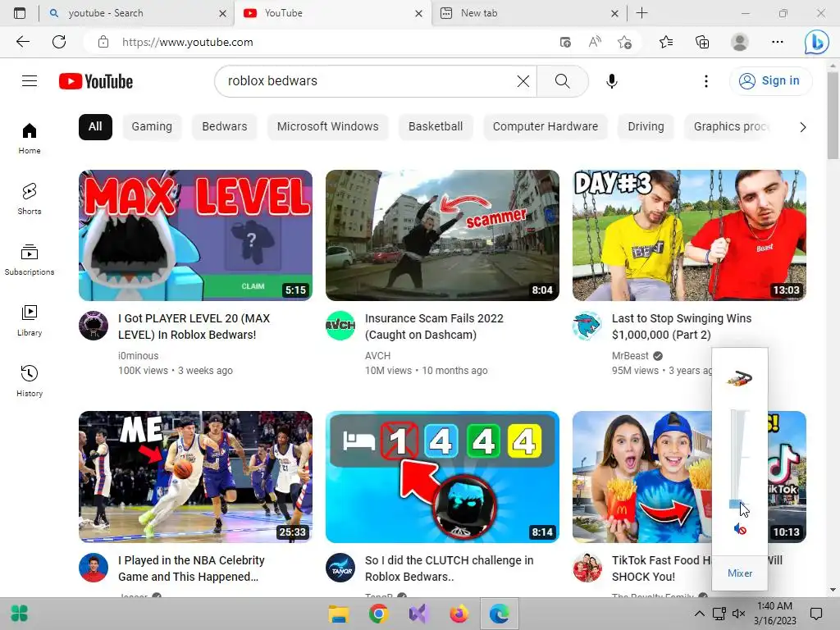Open the Read aloud icon in address bar
The height and width of the screenshot is (630, 840).
click(x=595, y=42)
